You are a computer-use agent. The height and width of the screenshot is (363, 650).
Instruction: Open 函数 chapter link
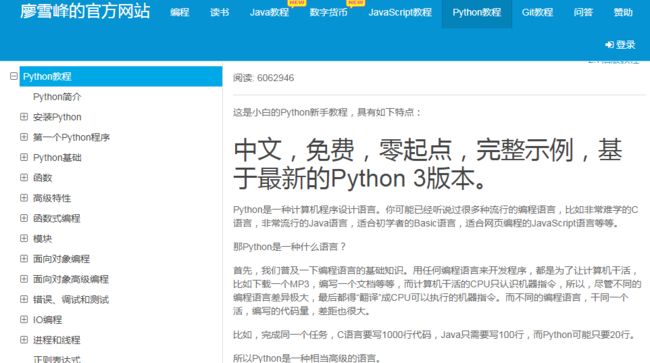point(42,178)
